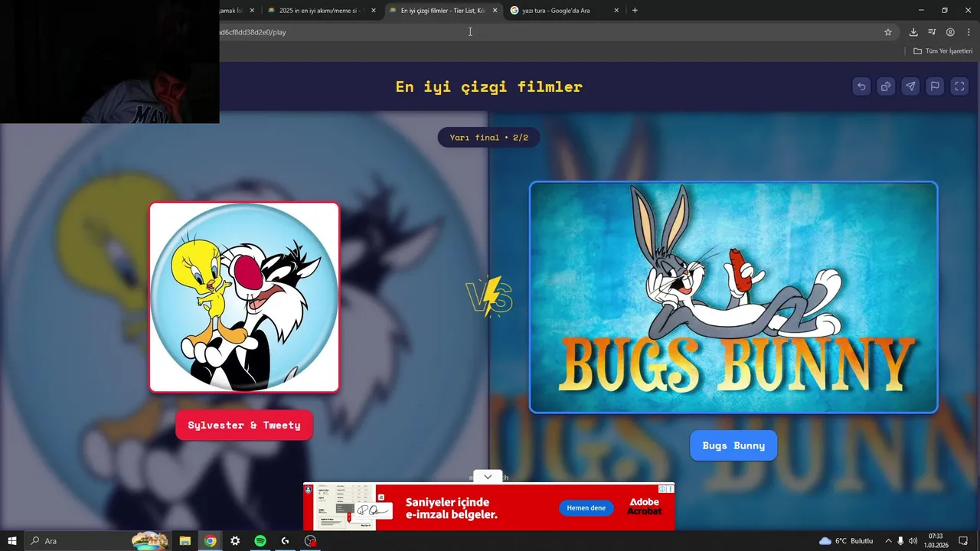Screen dimensions: 980x551
Task: Collapse the ad with the chevron-down handle
Action: [x=488, y=477]
